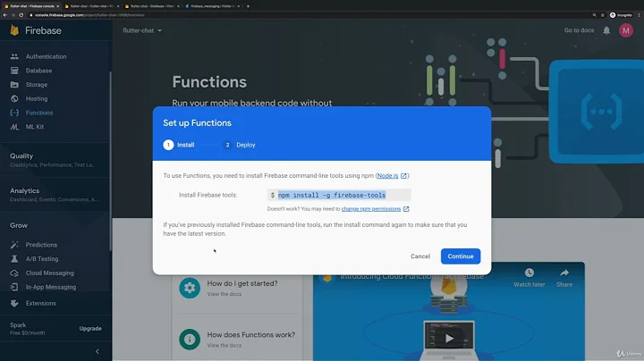Click the Continue button
The width and height of the screenshot is (644, 361).
(461, 256)
